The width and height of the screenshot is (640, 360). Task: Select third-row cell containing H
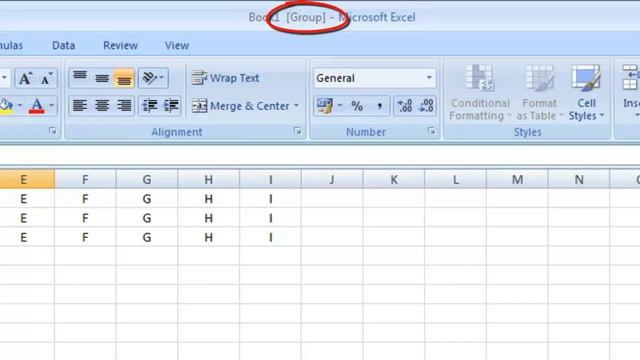[x=209, y=237]
